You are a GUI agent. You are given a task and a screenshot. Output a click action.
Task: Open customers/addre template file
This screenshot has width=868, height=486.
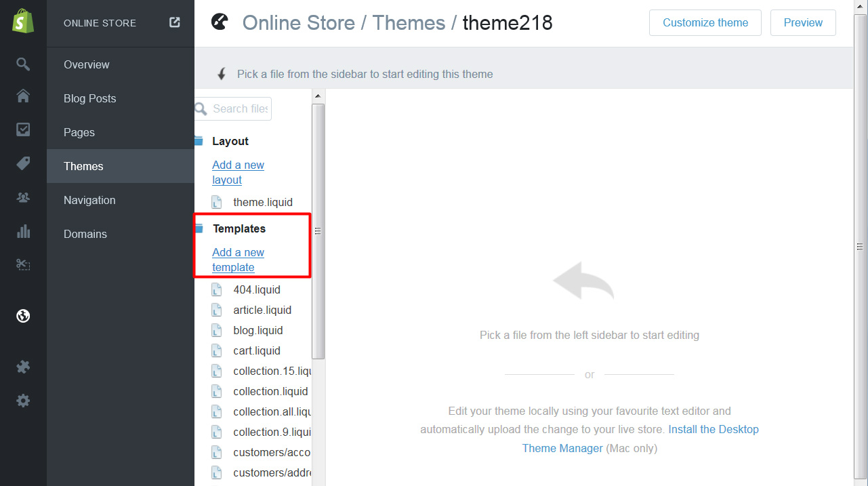(x=272, y=472)
